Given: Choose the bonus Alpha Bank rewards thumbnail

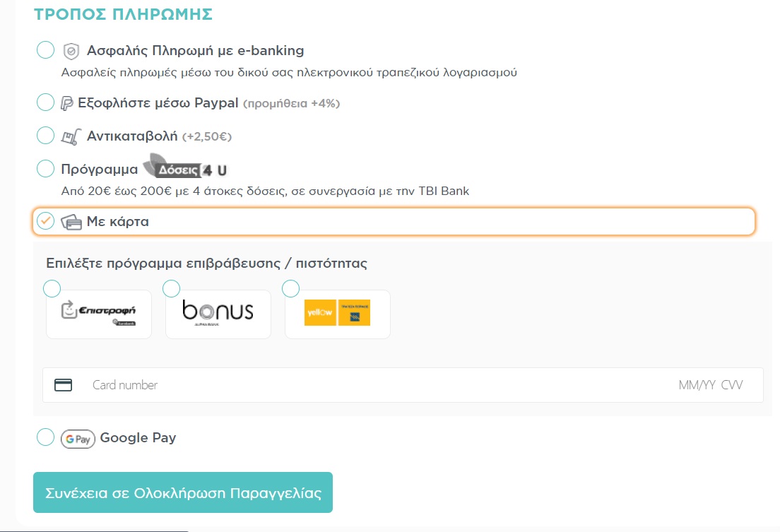Looking at the screenshot, I should pos(218,314).
